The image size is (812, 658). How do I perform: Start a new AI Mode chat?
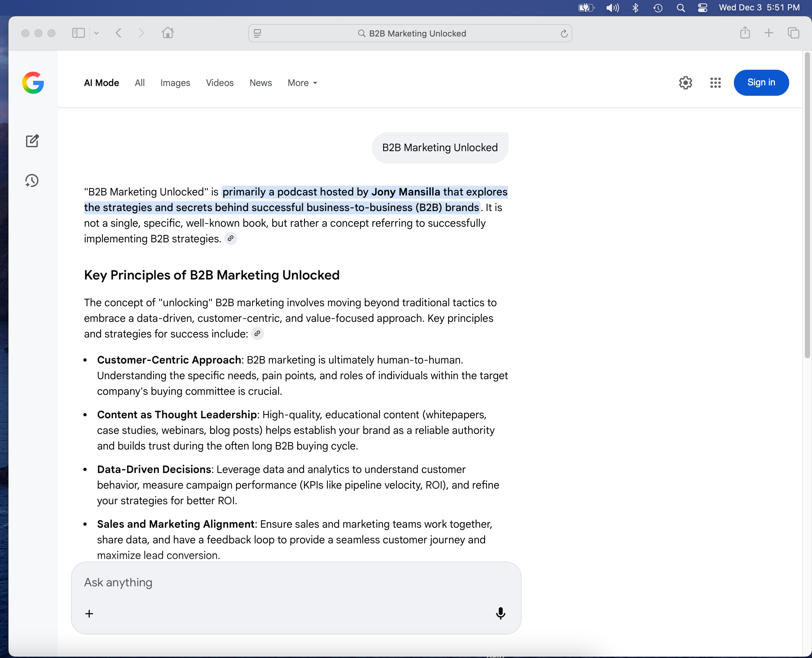pyautogui.click(x=32, y=141)
